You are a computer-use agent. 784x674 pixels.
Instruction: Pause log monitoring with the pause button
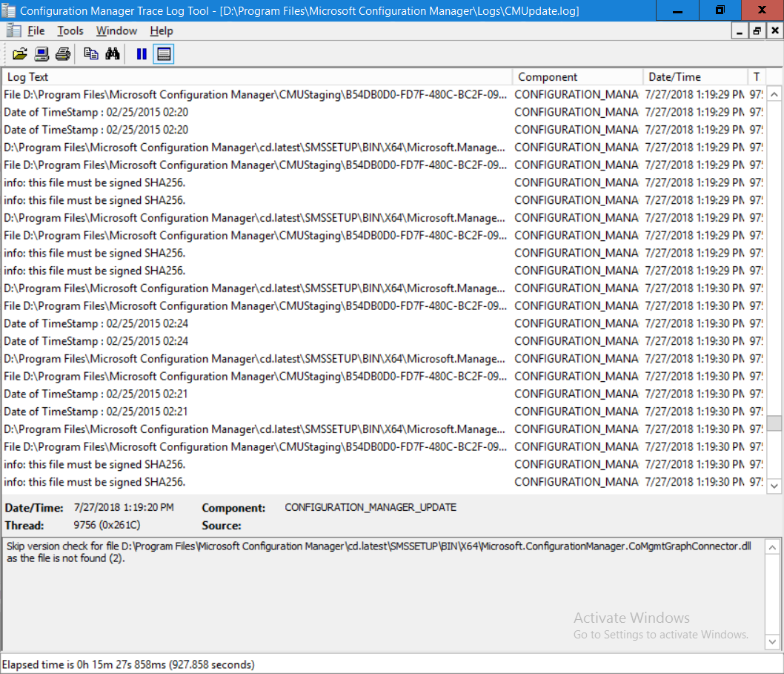point(142,54)
